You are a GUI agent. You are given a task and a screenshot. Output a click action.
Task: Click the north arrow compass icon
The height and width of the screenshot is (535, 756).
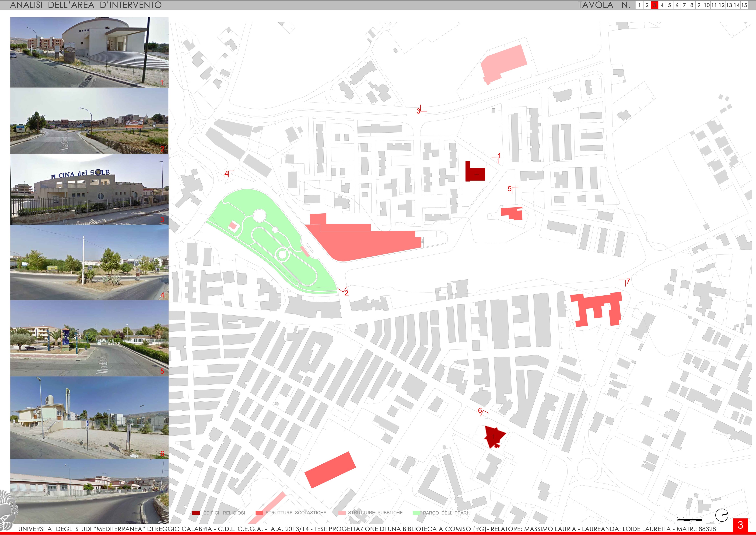point(722,515)
